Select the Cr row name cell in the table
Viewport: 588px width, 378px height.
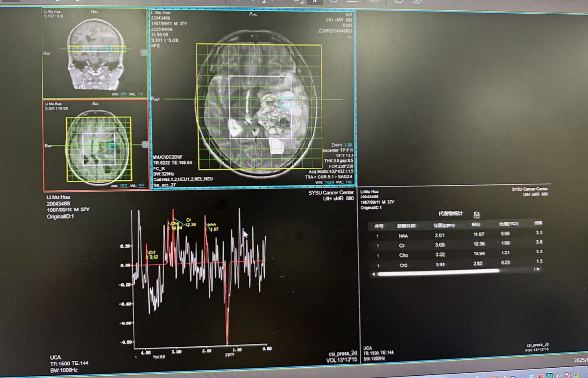coord(402,246)
